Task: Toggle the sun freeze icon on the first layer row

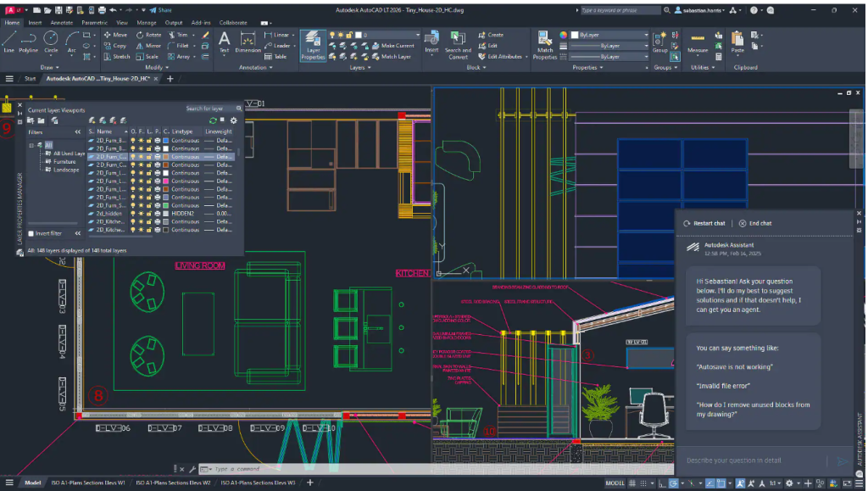Action: pos(142,141)
